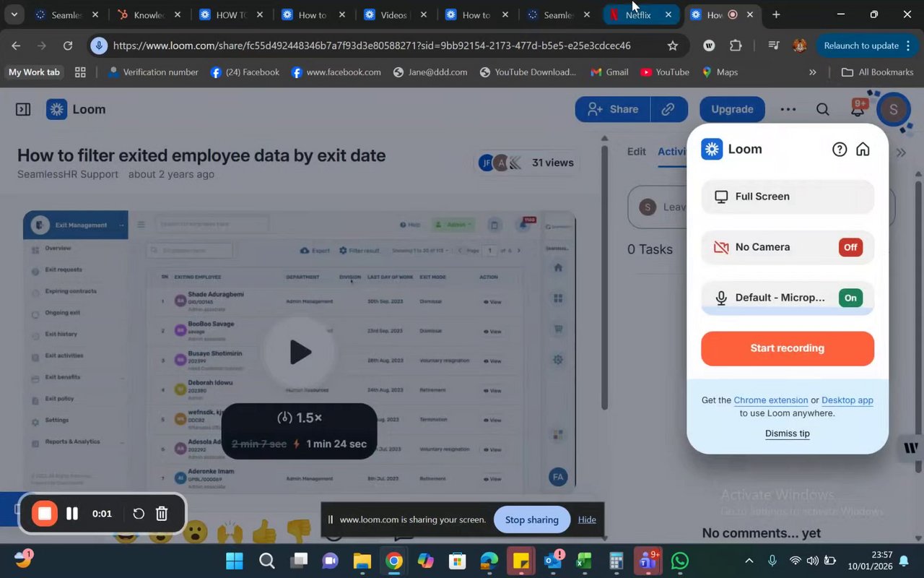Image resolution: width=924 pixels, height=578 pixels.
Task: Switch to the Netflix browser tab
Action: tap(640, 14)
